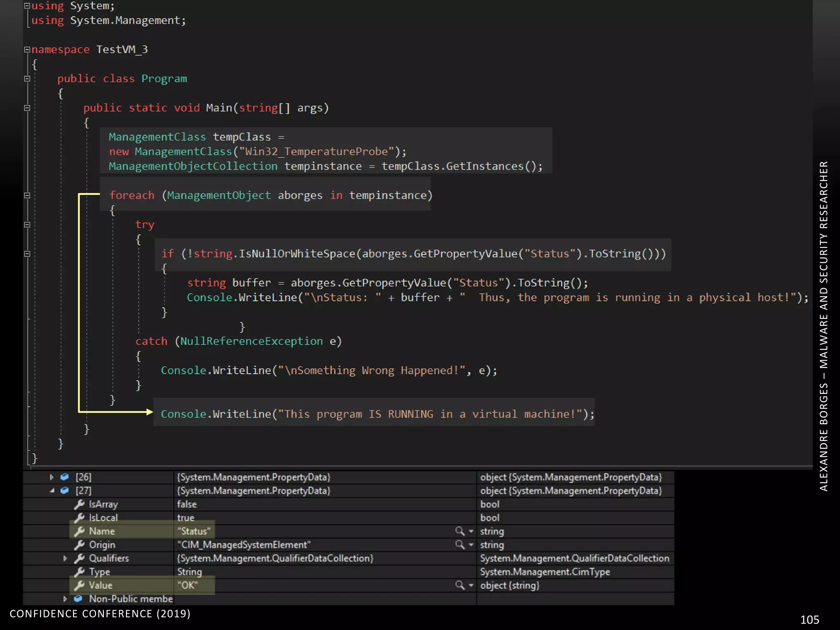Click the Name wrench property icon

(x=79, y=531)
